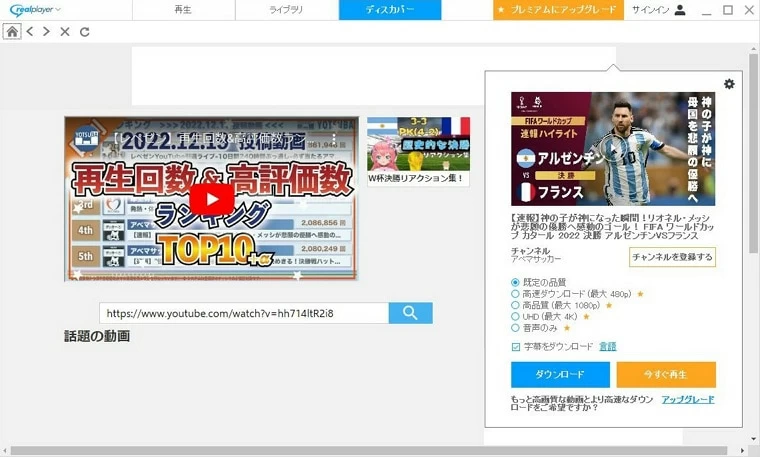The image size is (760, 457).
Task: Open the アップグレード link
Action: (688, 399)
